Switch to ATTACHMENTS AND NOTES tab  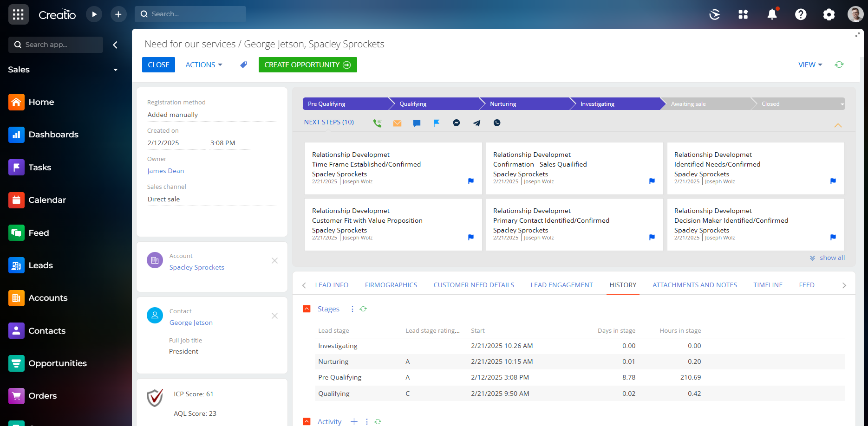tap(695, 285)
